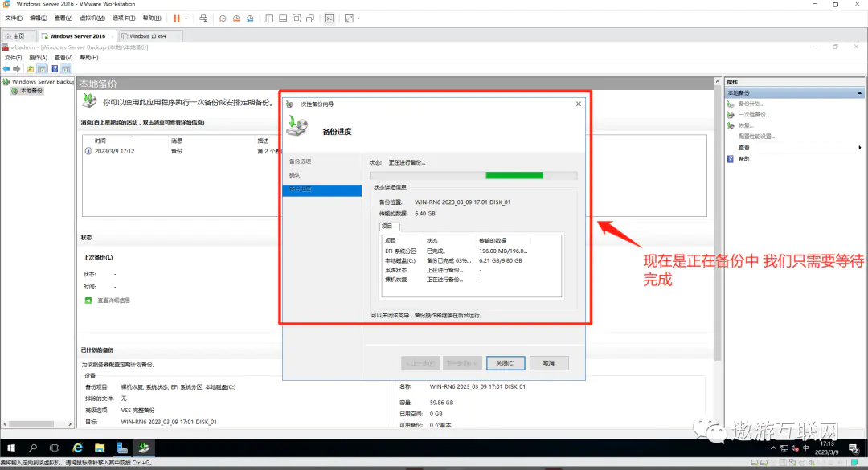This screenshot has height=470, width=868.
Task: Click the horizontal scrollbar in tree pane
Action: click(x=31, y=424)
